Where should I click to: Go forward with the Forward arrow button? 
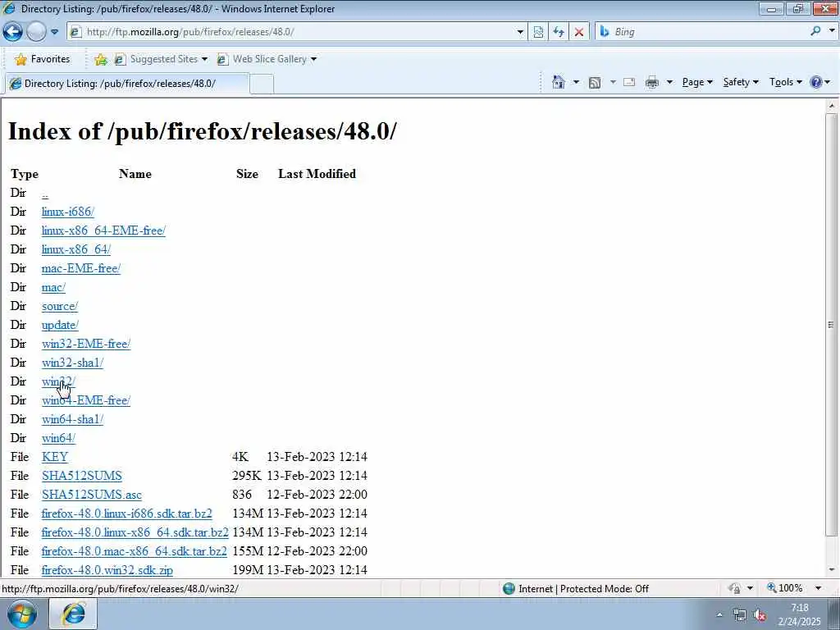coord(36,32)
